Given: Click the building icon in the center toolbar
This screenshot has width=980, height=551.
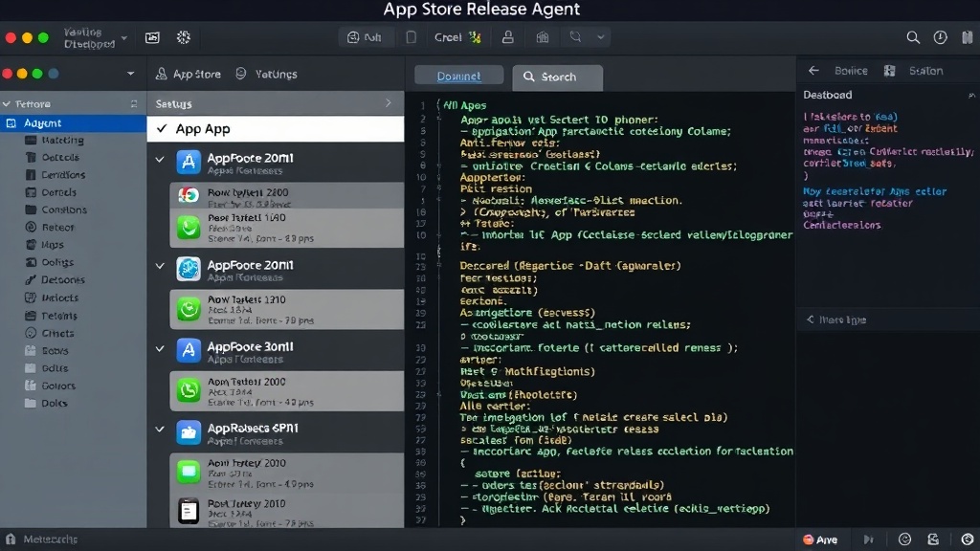Looking at the screenshot, I should point(543,37).
